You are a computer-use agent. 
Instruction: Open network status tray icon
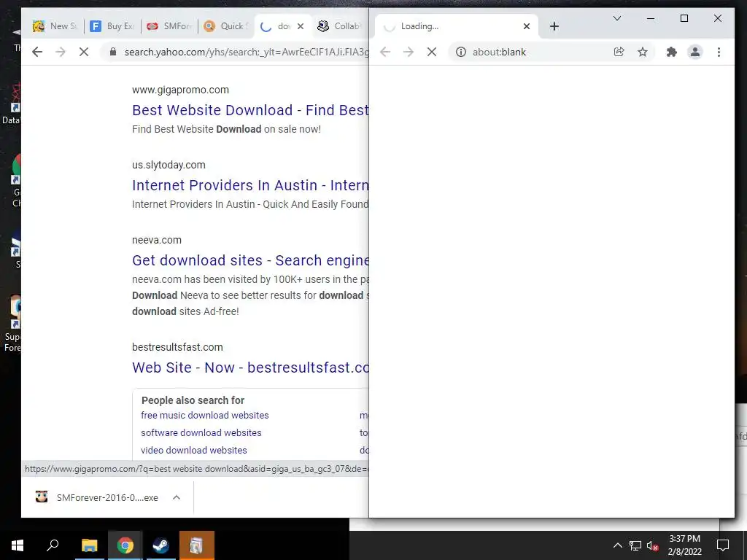coord(635,545)
